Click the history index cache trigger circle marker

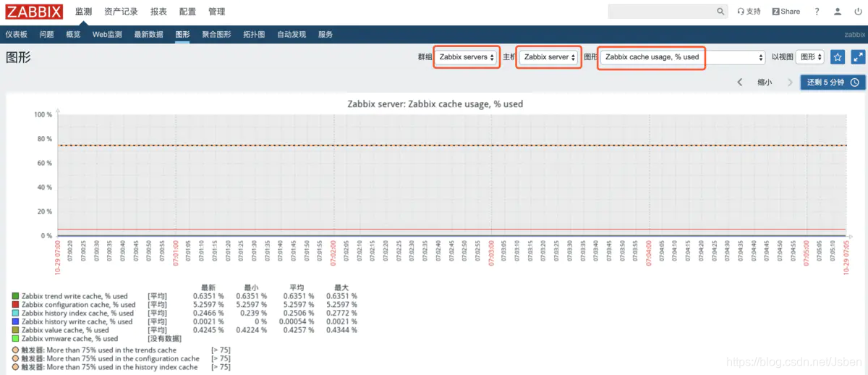click(x=15, y=367)
